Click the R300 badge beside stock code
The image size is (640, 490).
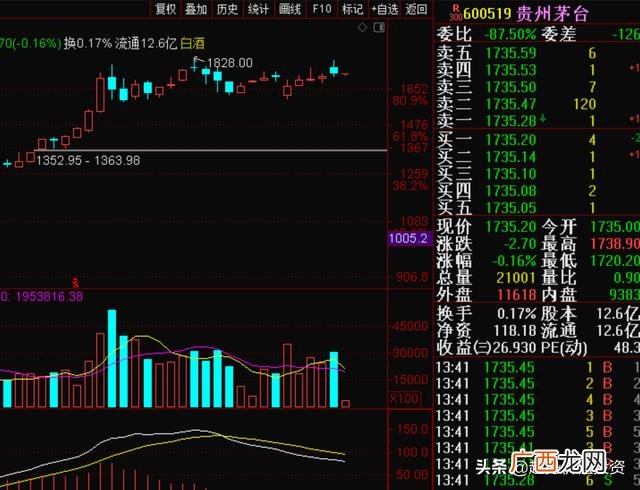(456, 13)
